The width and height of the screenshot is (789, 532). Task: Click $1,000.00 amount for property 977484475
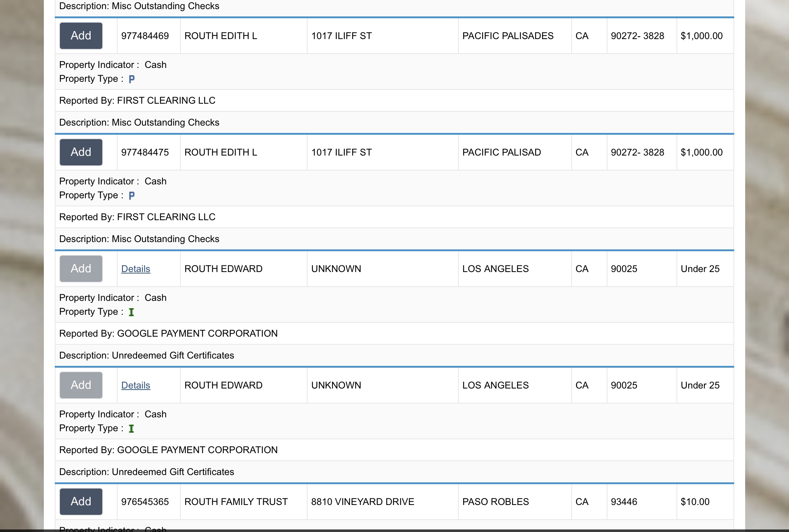pos(702,152)
